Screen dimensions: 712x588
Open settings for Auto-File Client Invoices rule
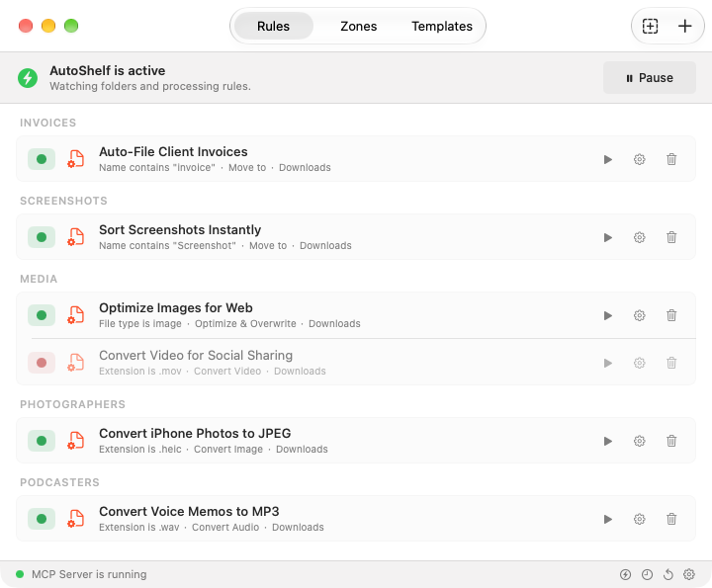pyautogui.click(x=640, y=159)
